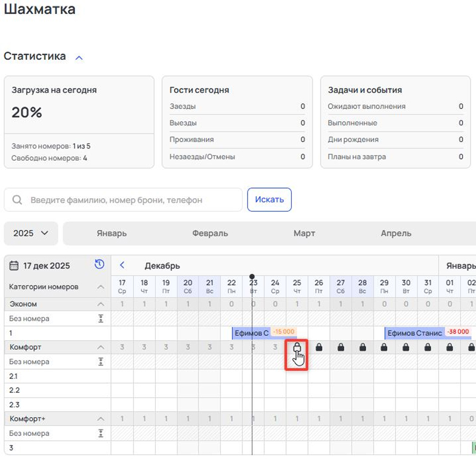Go to previous month with left arrow
The height and width of the screenshot is (459, 476).
[122, 265]
